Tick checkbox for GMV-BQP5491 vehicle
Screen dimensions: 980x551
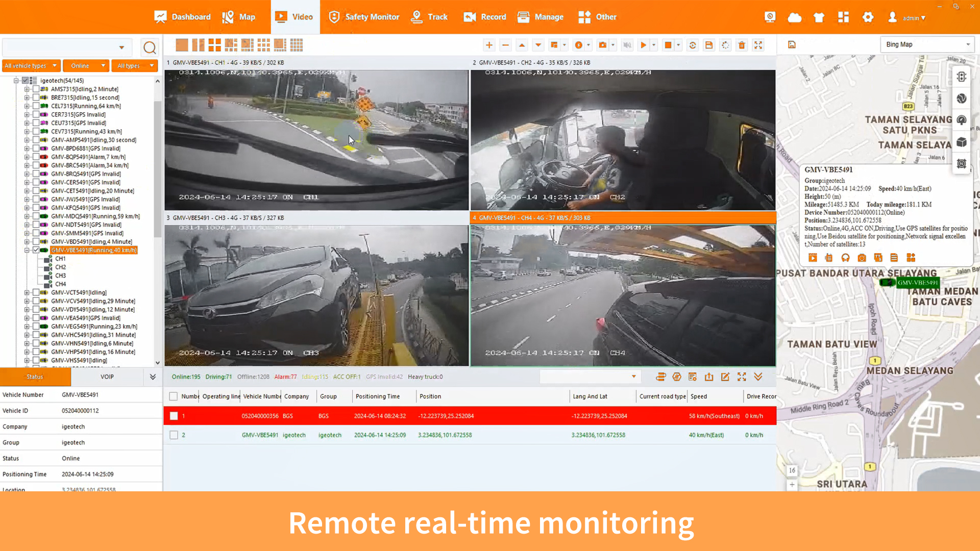click(x=36, y=157)
